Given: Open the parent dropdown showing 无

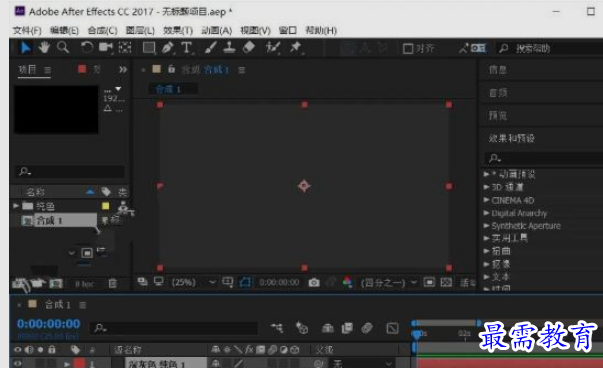Looking at the screenshot, I should point(362,363).
